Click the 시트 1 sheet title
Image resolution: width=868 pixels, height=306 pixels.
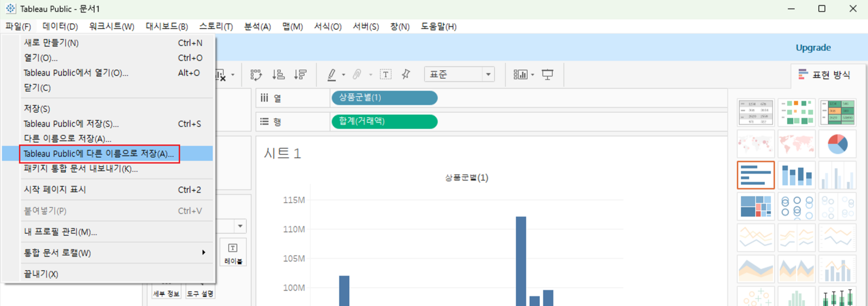[x=282, y=153]
